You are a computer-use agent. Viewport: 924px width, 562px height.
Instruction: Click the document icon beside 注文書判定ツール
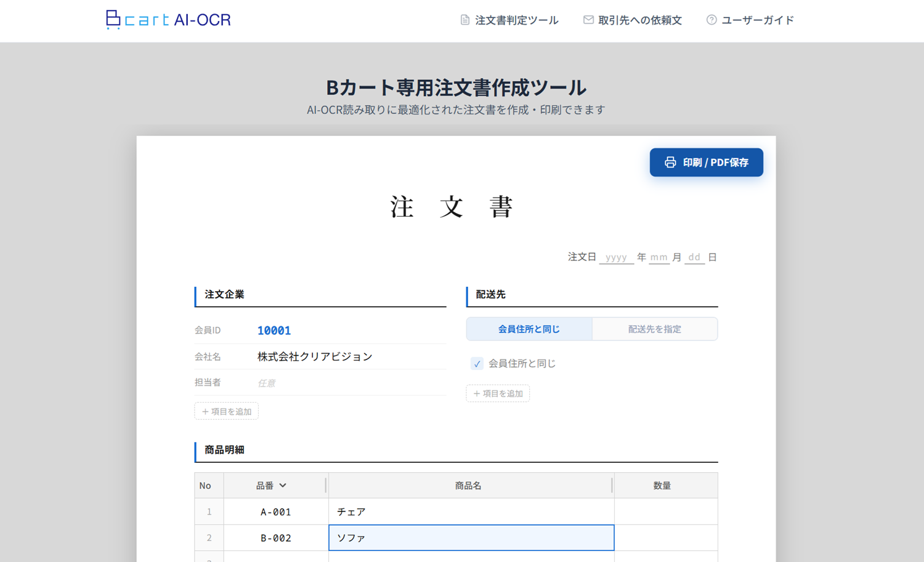coord(465,20)
